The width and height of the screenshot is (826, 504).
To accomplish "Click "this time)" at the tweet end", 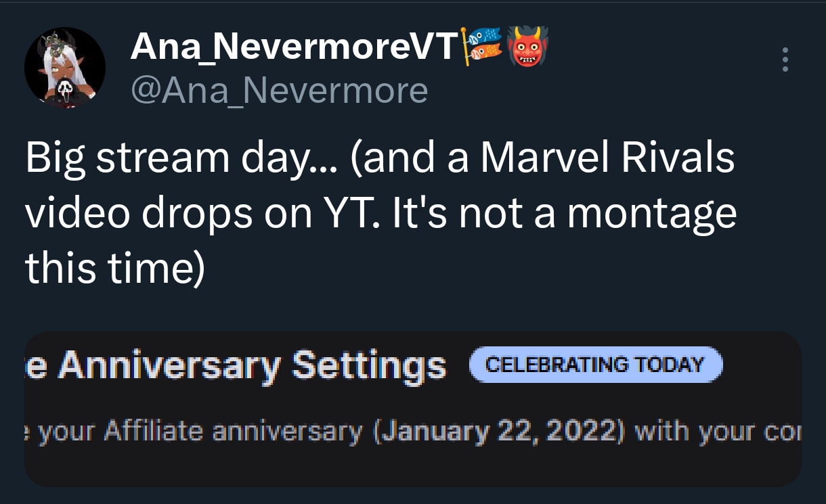I will coord(114,269).
